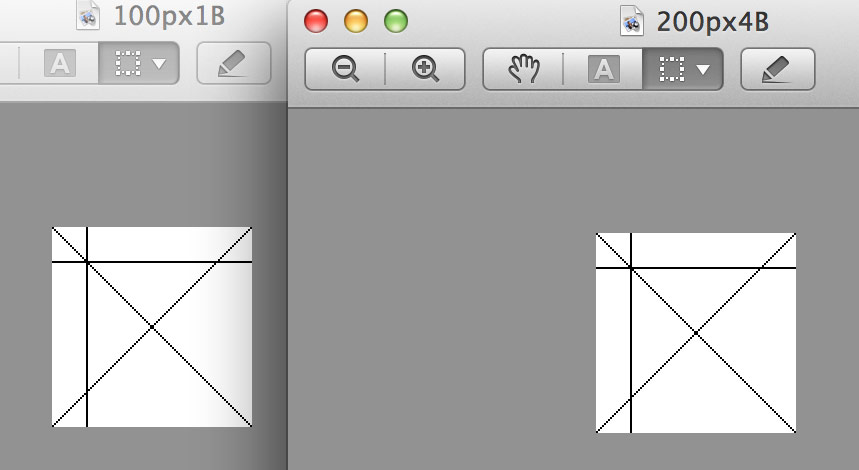This screenshot has height=470, width=859.
Task: Select the Text tool in 100px1B window
Action: (x=59, y=64)
